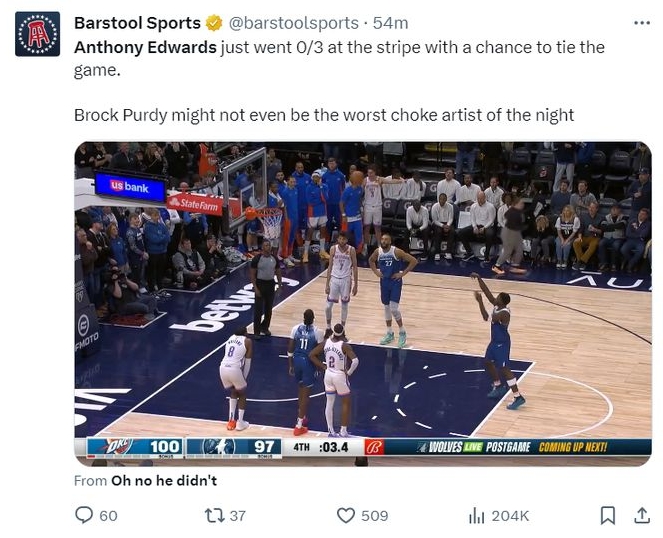Open bolded Anthony Edwards link
The width and height of the screenshot is (663, 538).
[x=145, y=47]
